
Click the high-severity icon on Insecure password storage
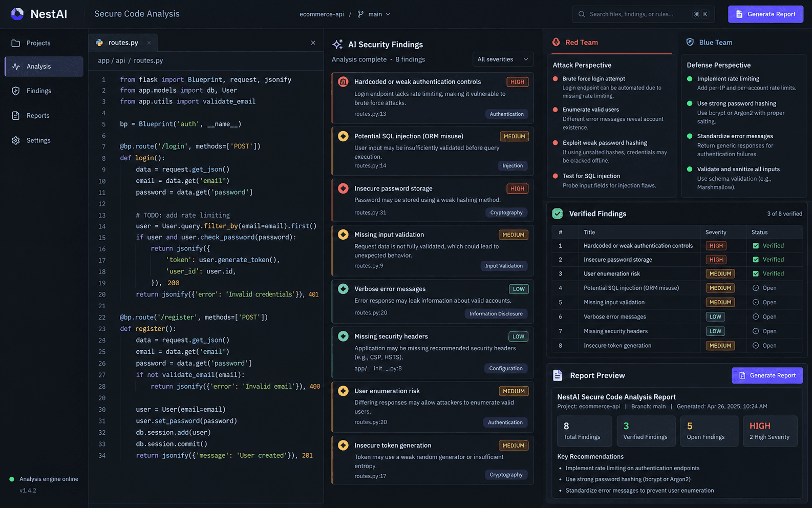(x=343, y=188)
